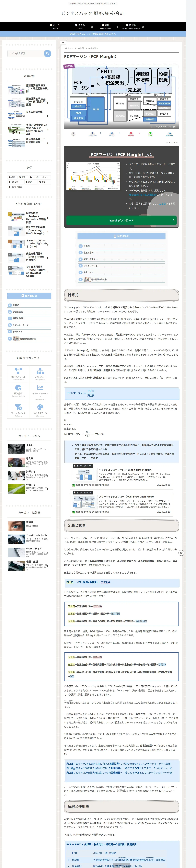The image size is (196, 868).
Task: Open the ホーム navigation menu
Action: (55, 27)
